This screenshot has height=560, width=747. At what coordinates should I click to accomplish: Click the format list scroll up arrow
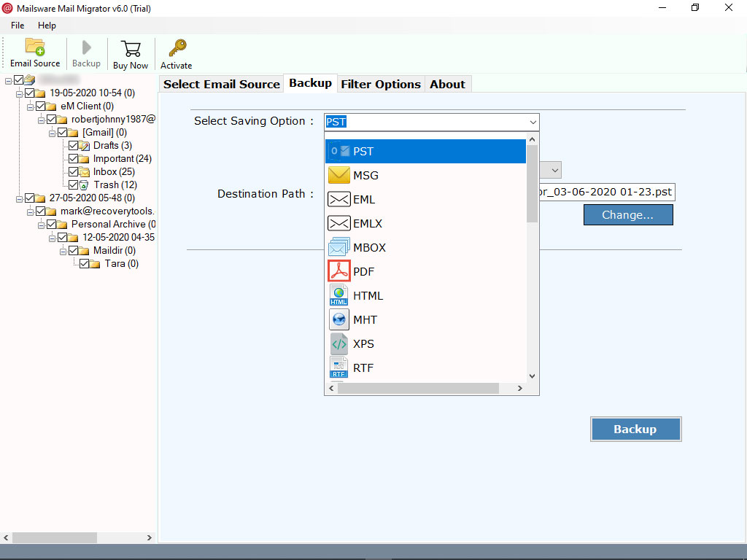[532, 139]
